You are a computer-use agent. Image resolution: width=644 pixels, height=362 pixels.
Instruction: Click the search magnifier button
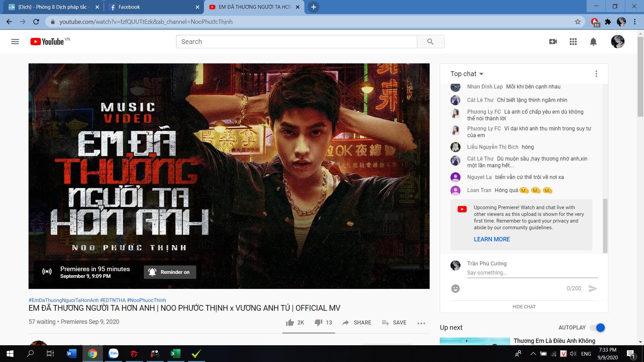coord(430,42)
